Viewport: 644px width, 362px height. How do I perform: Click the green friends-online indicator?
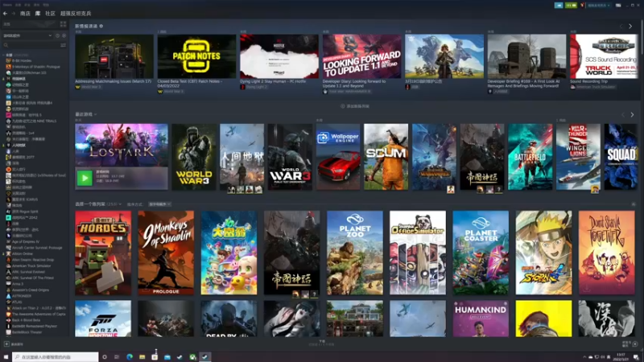tap(571, 6)
